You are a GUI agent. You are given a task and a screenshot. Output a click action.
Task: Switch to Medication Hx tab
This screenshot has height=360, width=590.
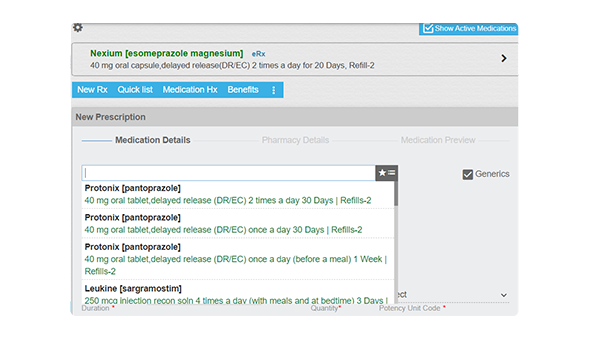click(190, 90)
